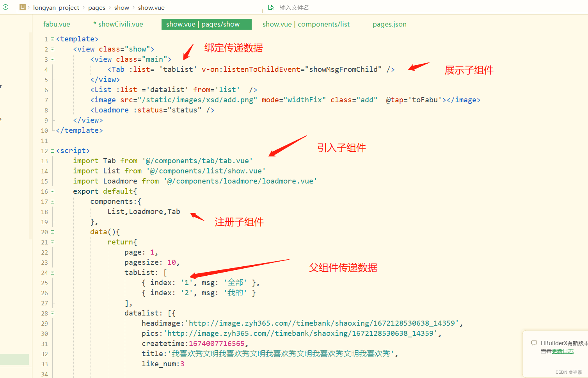
Task: Click line number 22 in gutter
Action: tap(44, 252)
